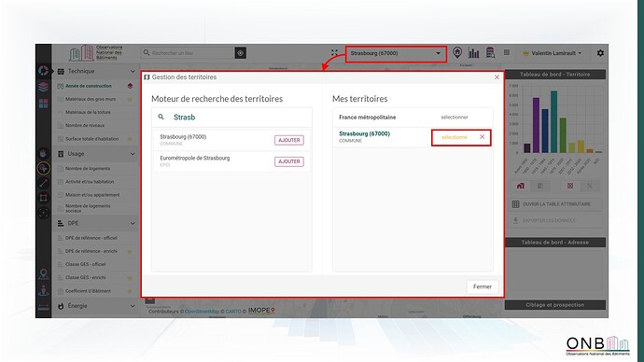644x362 pixels.
Task: Open the layers stack icon in sidebar
Action: (43, 87)
